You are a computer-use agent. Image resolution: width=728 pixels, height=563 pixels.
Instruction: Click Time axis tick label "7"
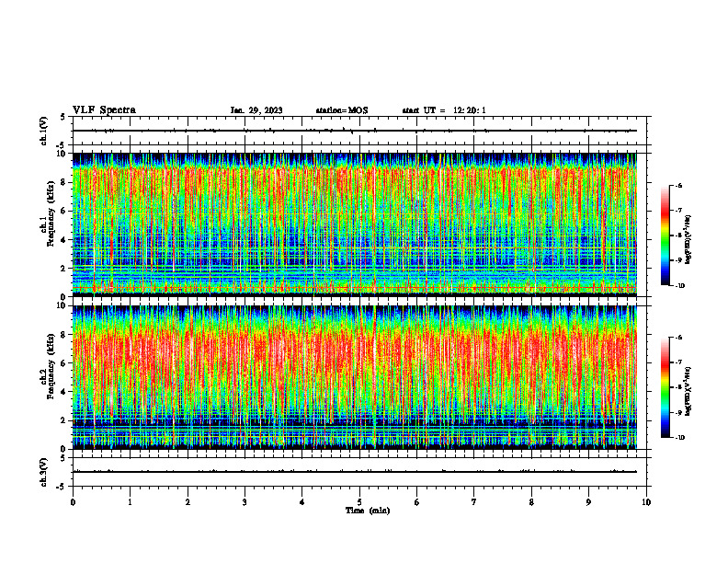click(474, 502)
